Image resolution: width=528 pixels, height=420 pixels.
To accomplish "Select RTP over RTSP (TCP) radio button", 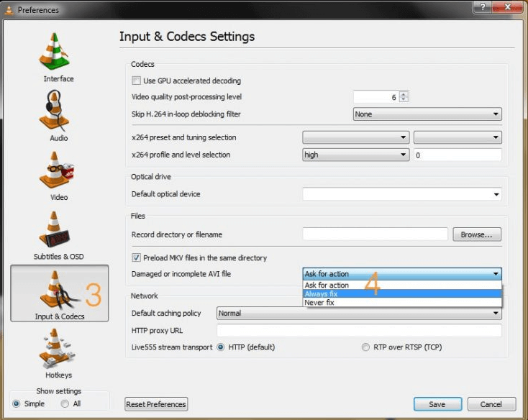I will (365, 347).
